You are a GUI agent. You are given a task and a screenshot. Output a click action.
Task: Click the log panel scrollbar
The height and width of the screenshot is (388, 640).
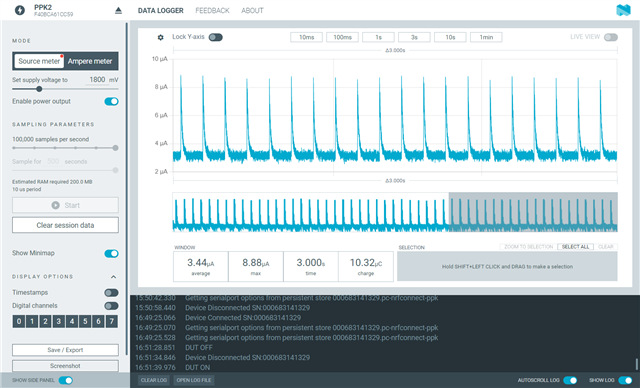(x=636, y=363)
